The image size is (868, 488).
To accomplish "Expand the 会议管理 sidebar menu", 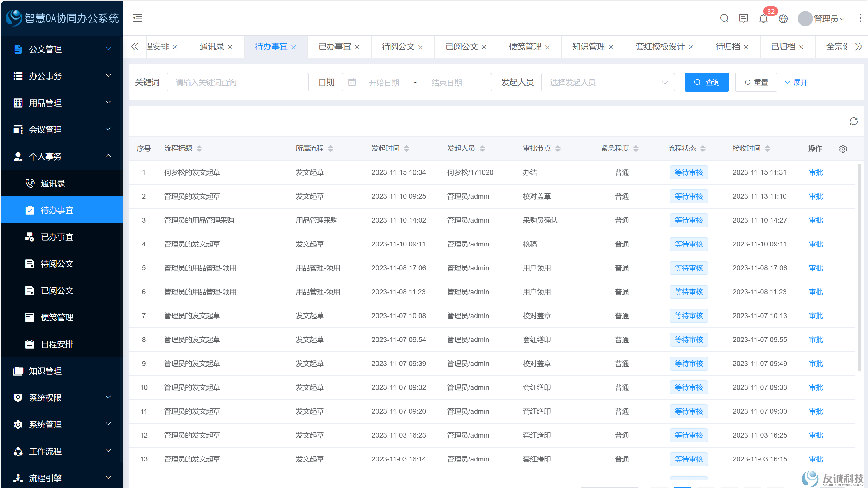I will click(x=62, y=130).
